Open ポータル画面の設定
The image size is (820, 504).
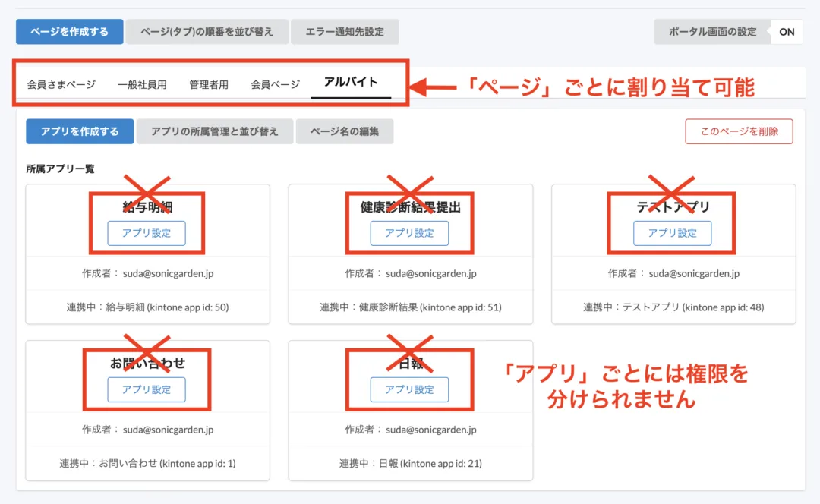[x=712, y=32]
